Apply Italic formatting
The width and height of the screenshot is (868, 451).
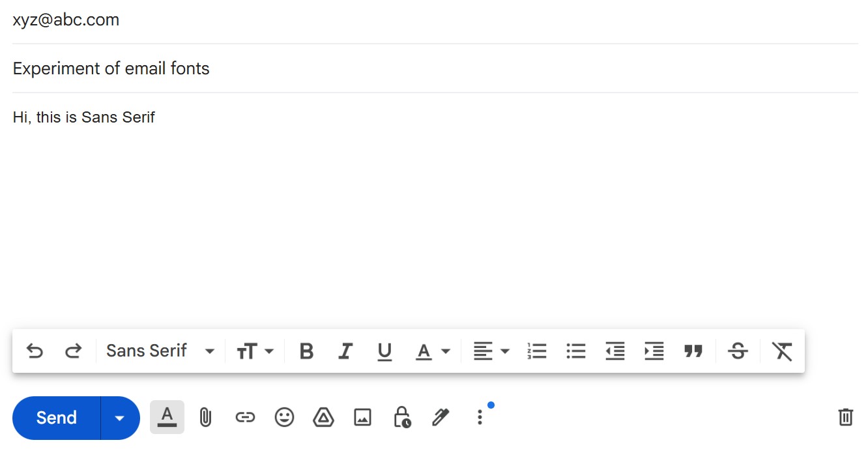pyautogui.click(x=345, y=351)
